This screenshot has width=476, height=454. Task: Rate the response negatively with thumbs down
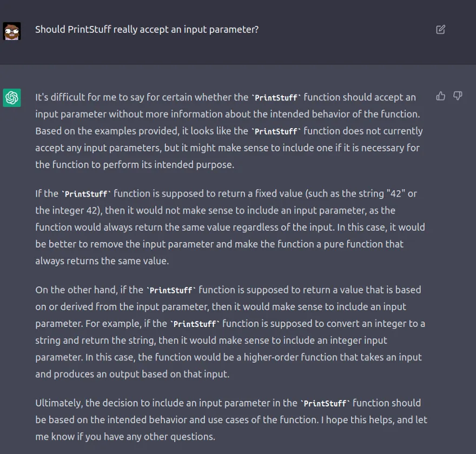coord(457,96)
